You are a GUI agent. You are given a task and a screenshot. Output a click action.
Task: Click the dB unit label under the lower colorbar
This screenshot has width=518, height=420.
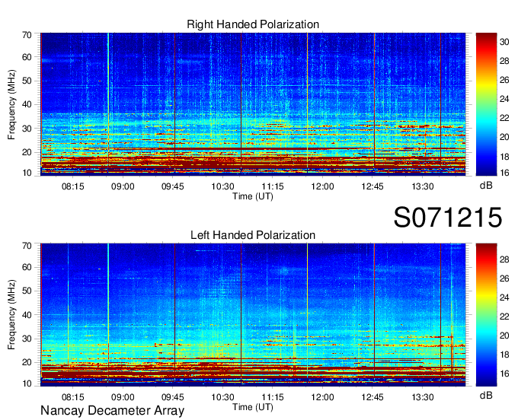486,395
